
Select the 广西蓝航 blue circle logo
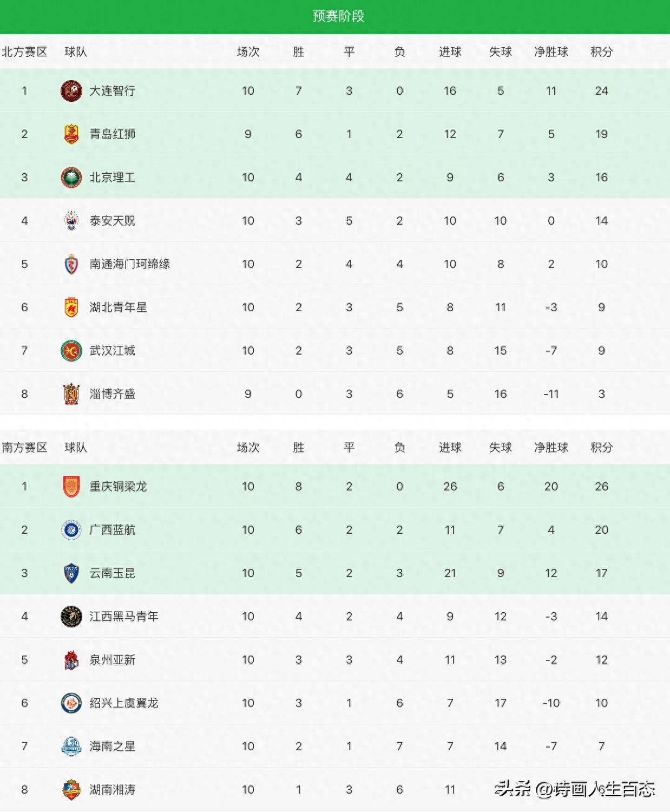click(71, 530)
